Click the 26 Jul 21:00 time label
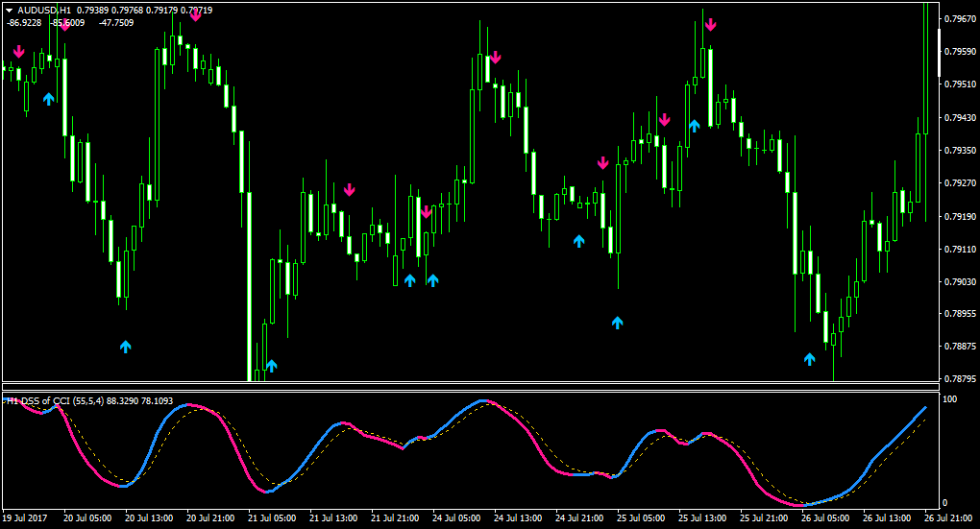This screenshot has height=529, width=980. point(948,518)
